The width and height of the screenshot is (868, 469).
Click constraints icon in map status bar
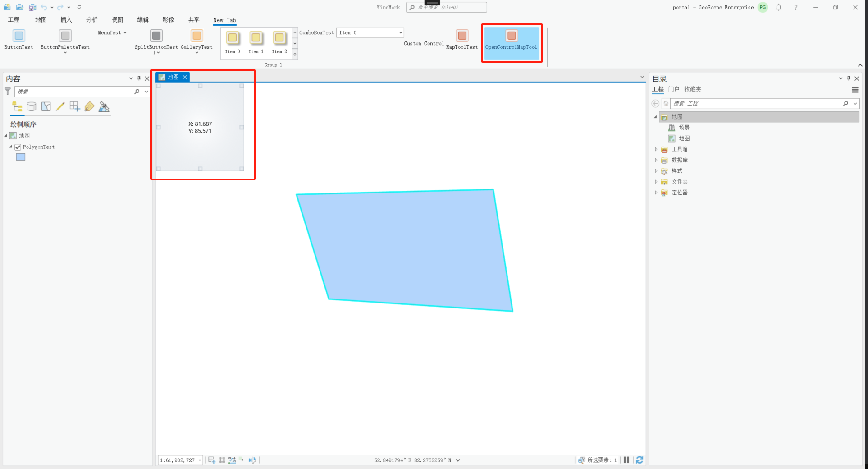(232, 460)
